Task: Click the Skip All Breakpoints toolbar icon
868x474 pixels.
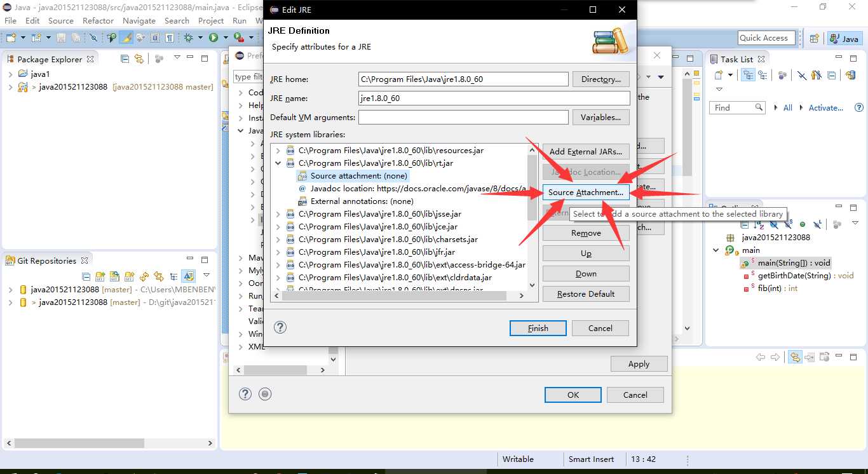Action: (93, 38)
